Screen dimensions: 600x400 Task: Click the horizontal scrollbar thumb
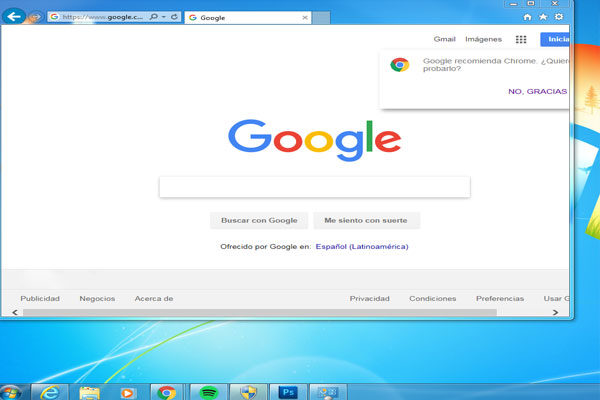click(260, 312)
